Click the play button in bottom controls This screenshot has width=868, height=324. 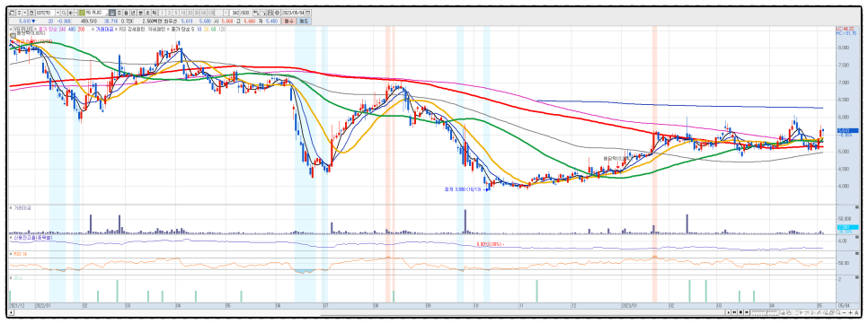click(729, 312)
